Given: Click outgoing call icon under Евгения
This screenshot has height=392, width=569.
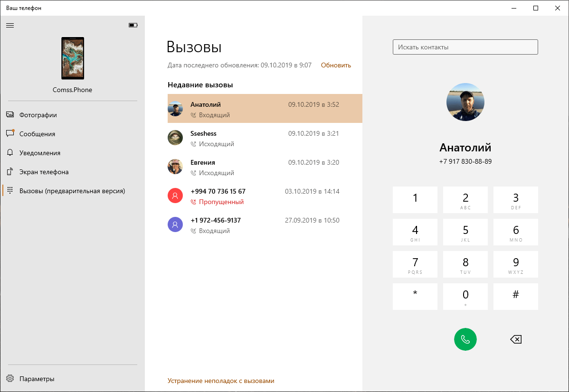Looking at the screenshot, I should coord(193,173).
